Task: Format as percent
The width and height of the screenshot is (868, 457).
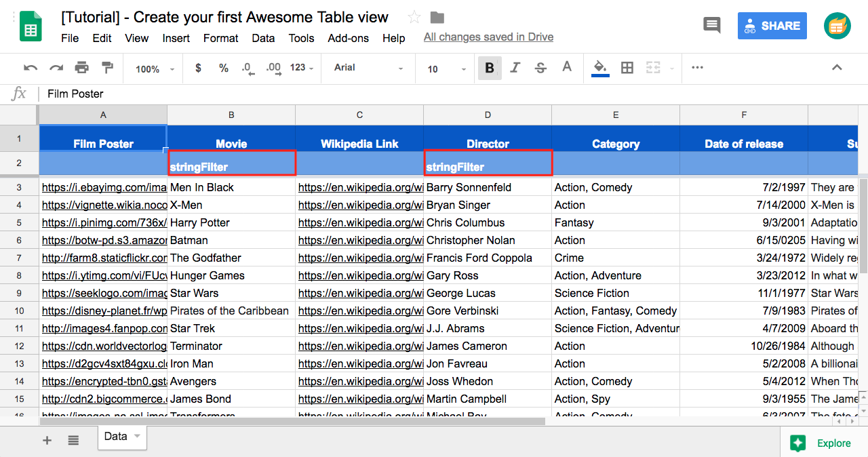Action: coord(224,68)
